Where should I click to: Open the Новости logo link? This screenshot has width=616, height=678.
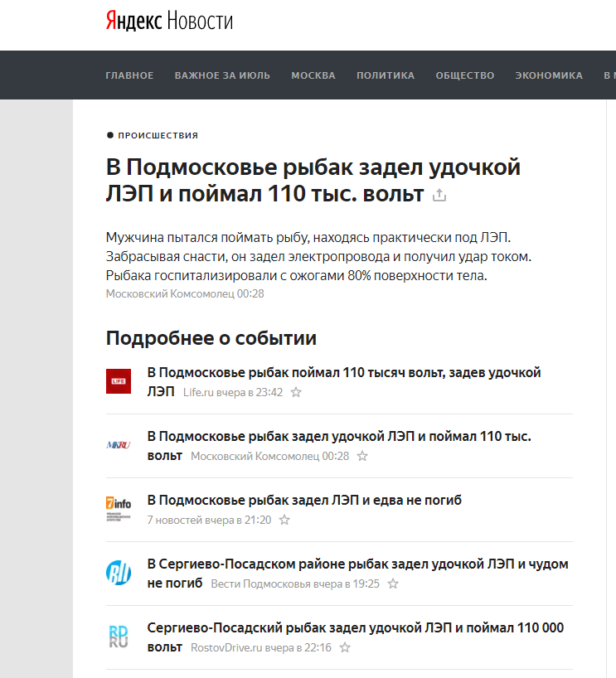coord(200,21)
